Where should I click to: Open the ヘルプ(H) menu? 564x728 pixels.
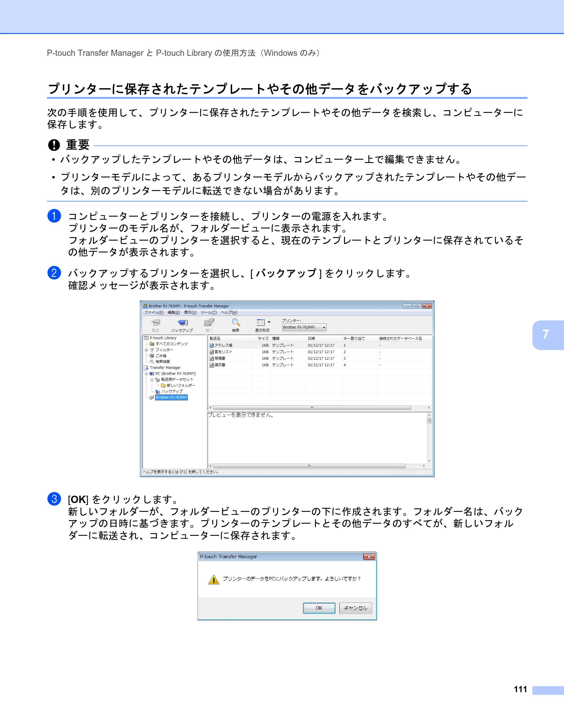pyautogui.click(x=229, y=312)
